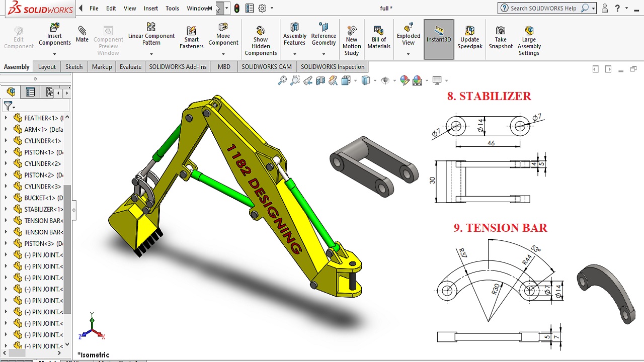Open the File Properties list icon

tap(250, 9)
